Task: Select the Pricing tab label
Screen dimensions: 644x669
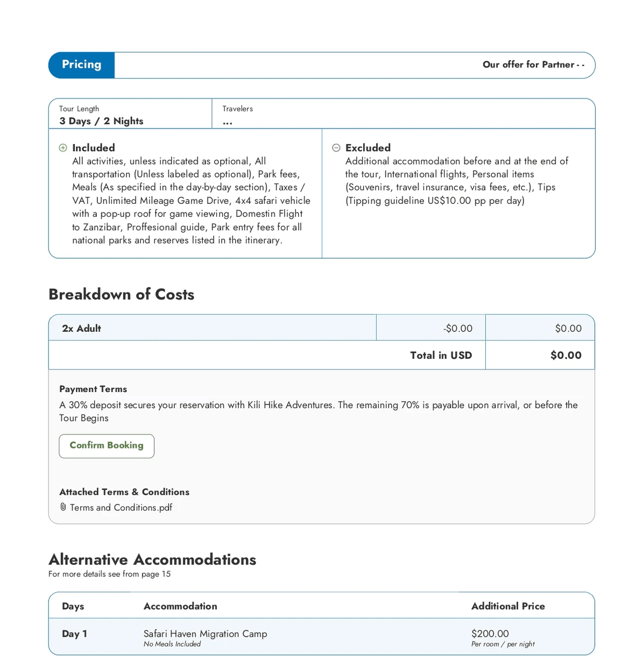Action: tap(82, 65)
